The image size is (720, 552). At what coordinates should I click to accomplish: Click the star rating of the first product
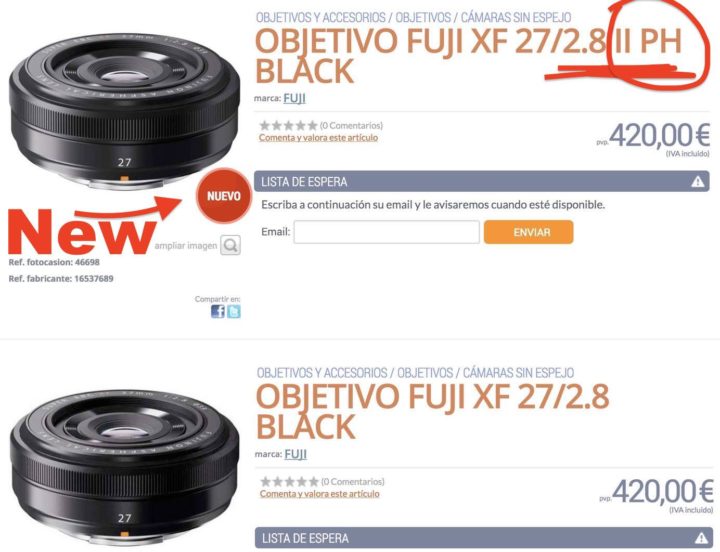(x=288, y=125)
